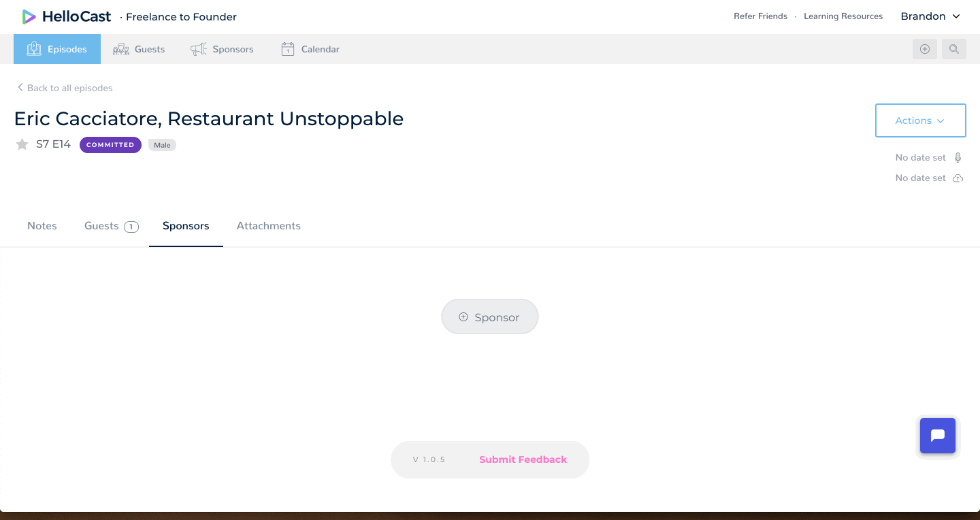Open the chat support widget

[938, 436]
